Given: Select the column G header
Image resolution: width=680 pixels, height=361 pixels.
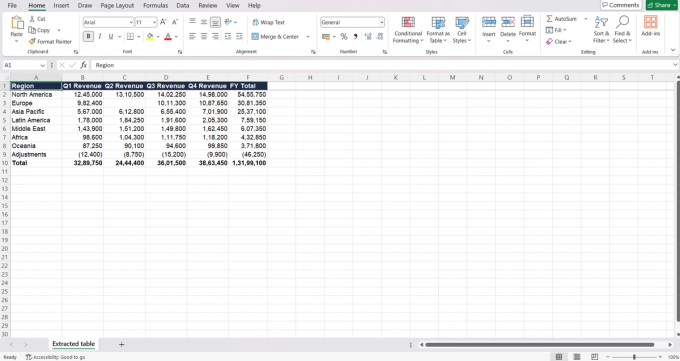Looking at the screenshot, I should coord(281,77).
